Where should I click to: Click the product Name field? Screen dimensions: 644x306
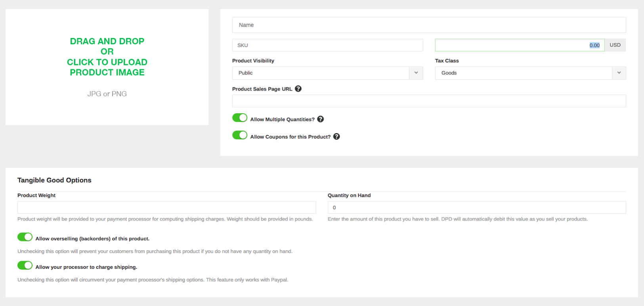point(429,25)
